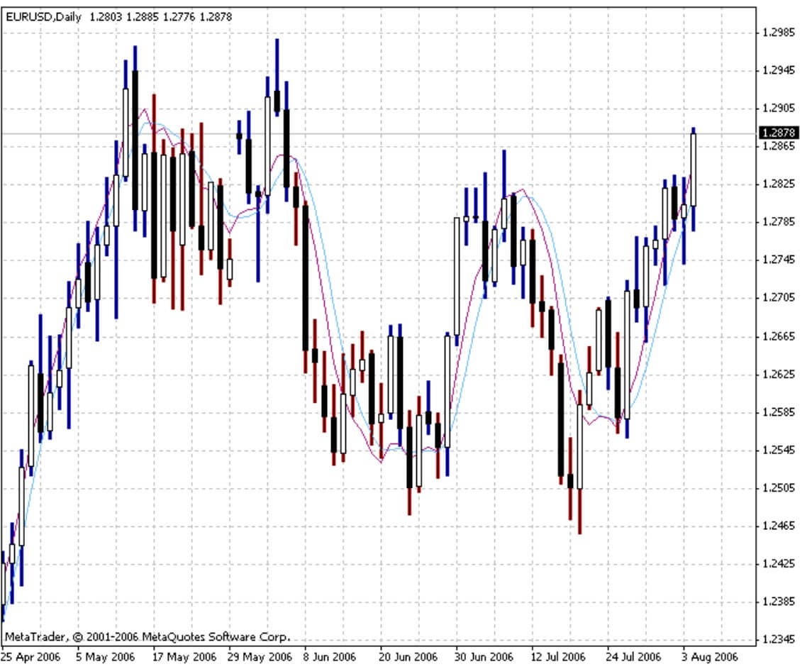The image size is (812, 669).
Task: Click the 1.2505 price level label
Action: coord(779,488)
